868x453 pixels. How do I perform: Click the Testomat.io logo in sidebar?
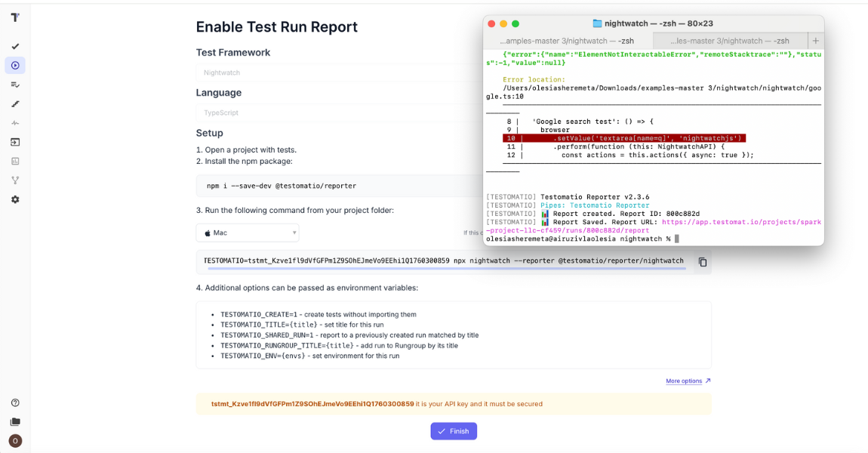pos(14,17)
